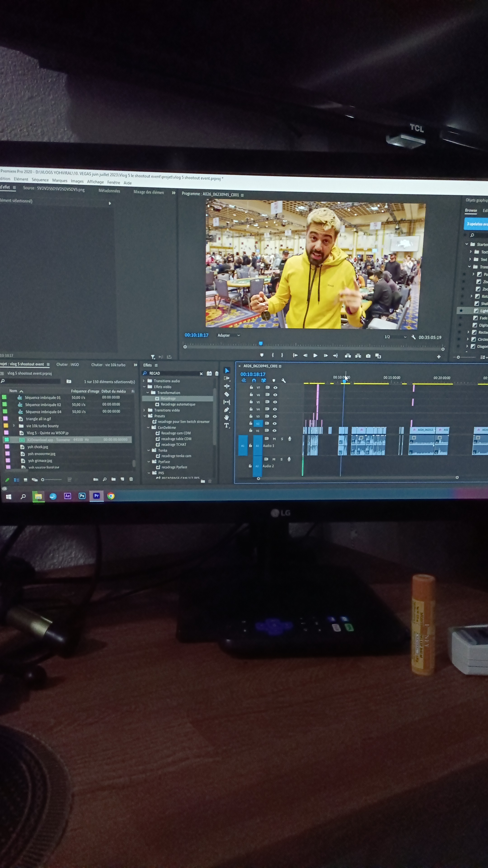Open the Adapter zoom level dropdown
This screenshot has width=488, height=868.
229,335
